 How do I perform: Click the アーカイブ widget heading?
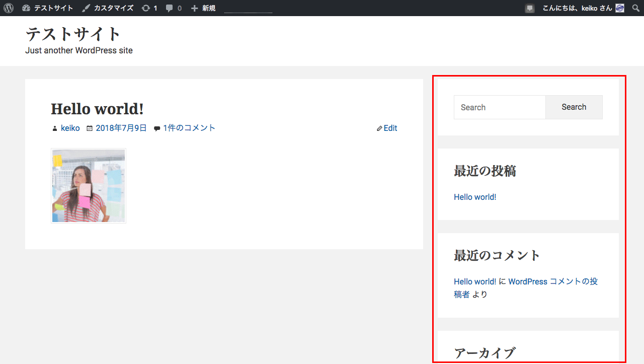[x=485, y=353]
